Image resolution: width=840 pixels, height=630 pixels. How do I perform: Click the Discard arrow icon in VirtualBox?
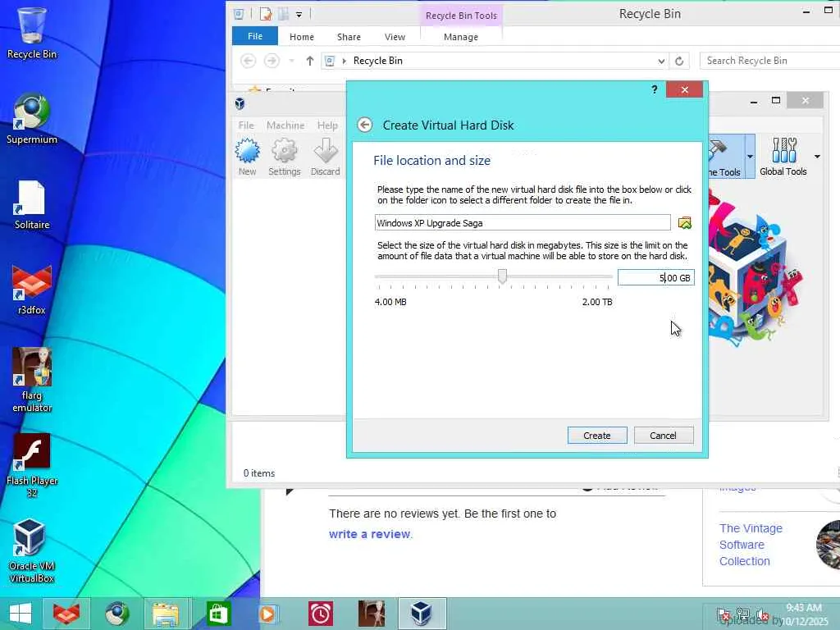(x=325, y=157)
